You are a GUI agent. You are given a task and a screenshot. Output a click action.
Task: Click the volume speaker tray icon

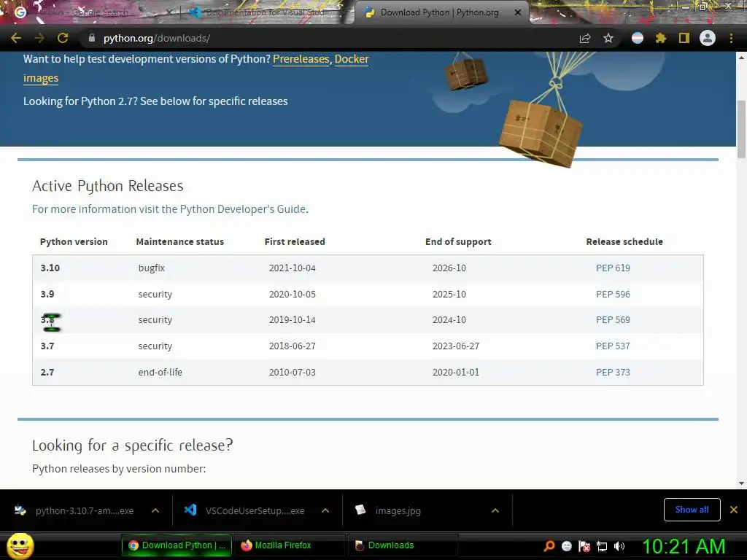tap(619, 546)
